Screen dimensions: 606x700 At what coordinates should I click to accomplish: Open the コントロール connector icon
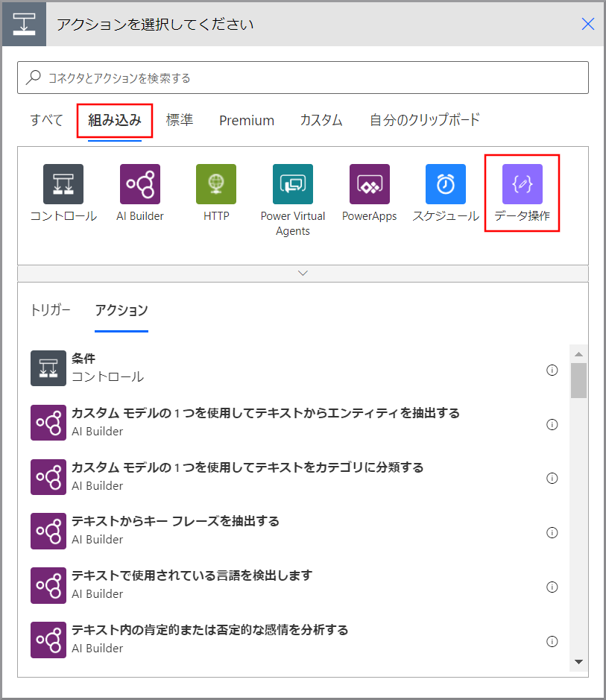click(63, 184)
